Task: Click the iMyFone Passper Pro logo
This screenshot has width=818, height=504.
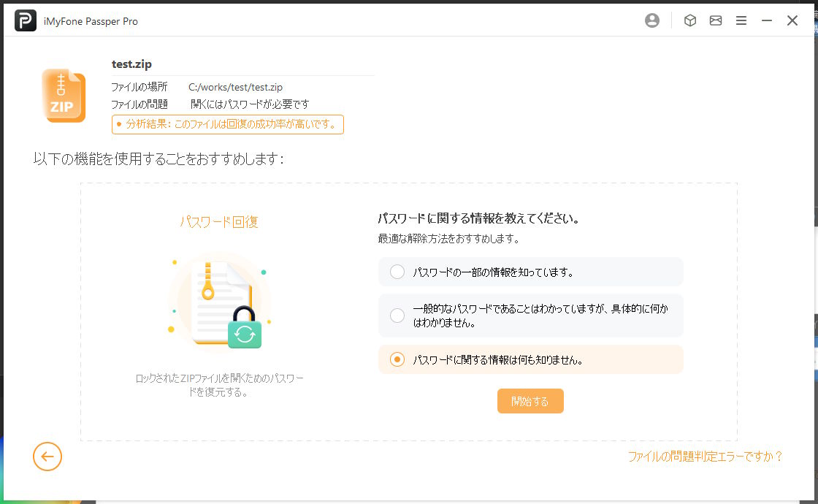Action: tap(26, 21)
